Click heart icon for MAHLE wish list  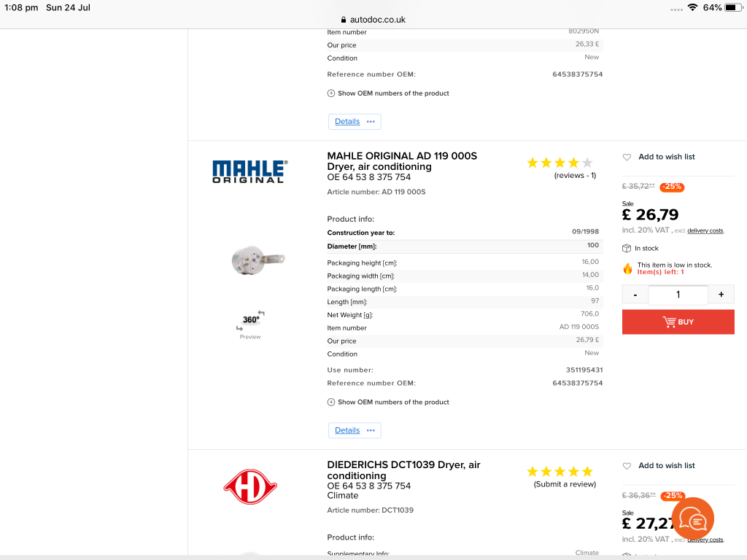coord(627,157)
